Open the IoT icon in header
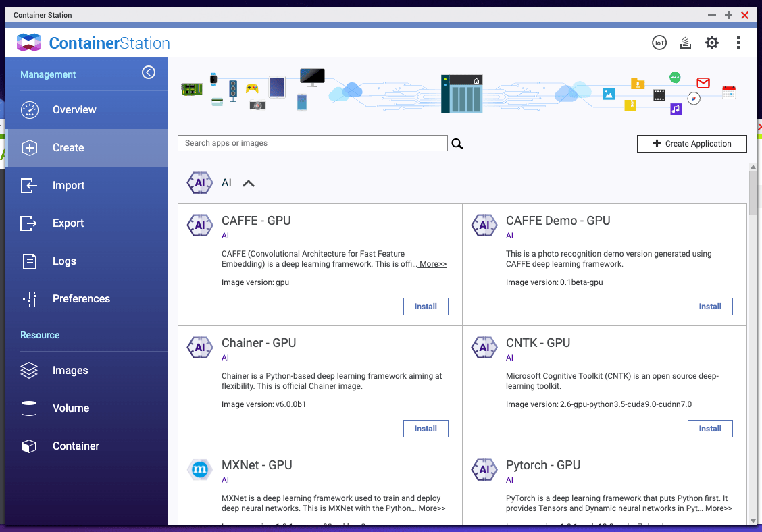 (x=659, y=43)
